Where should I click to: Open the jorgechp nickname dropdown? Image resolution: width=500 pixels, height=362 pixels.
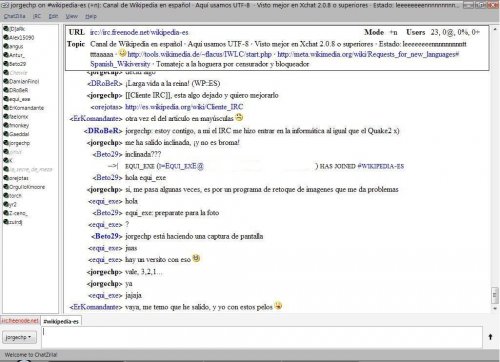[x=19, y=337]
